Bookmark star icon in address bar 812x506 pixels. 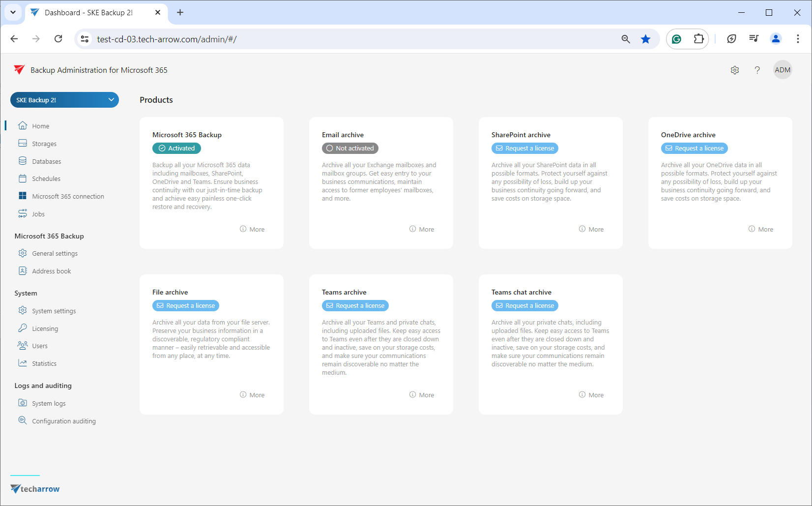click(x=645, y=39)
